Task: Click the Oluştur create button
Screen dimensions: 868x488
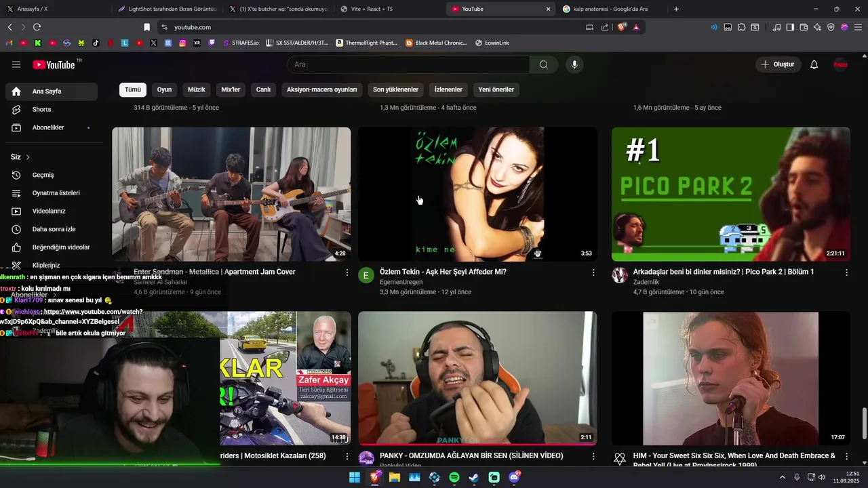Action: click(x=778, y=64)
